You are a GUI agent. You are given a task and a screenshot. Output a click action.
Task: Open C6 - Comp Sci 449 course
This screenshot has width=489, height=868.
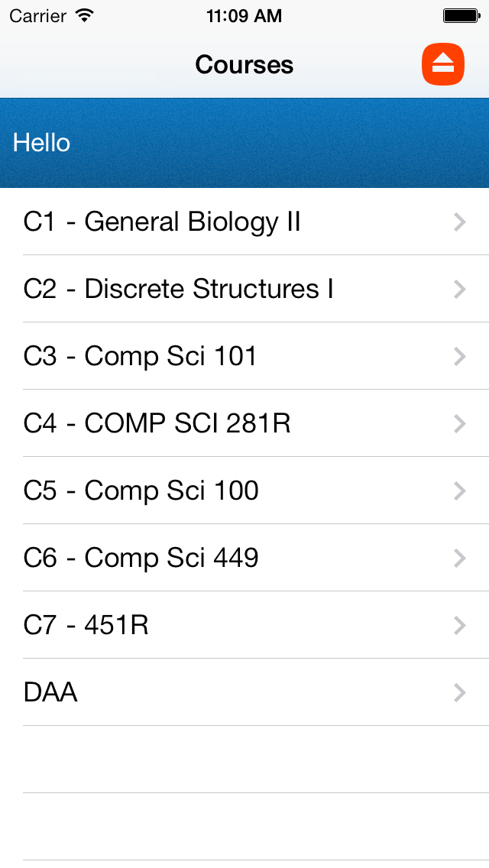(141, 558)
